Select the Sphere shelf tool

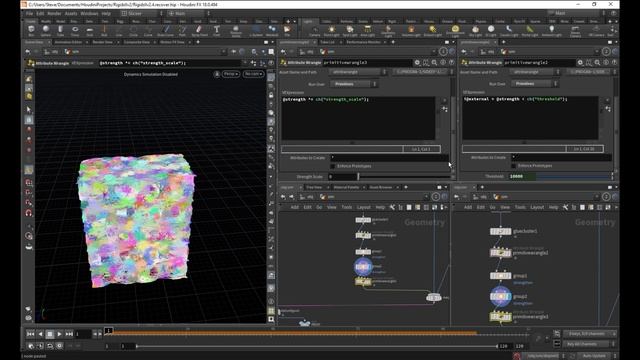tap(46, 30)
